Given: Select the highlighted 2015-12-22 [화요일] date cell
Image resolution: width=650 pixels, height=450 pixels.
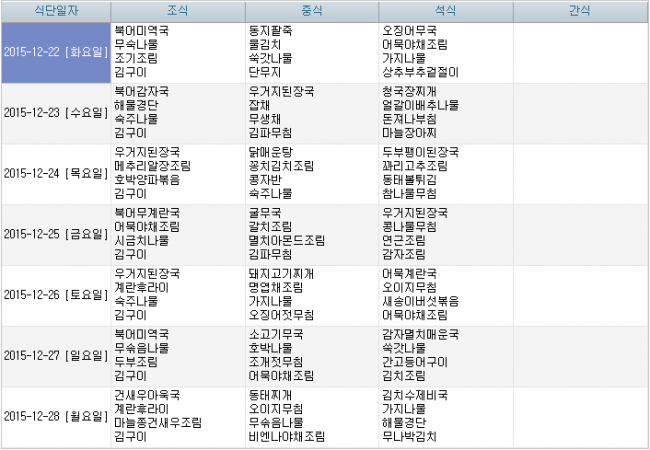Looking at the screenshot, I should point(55,51).
